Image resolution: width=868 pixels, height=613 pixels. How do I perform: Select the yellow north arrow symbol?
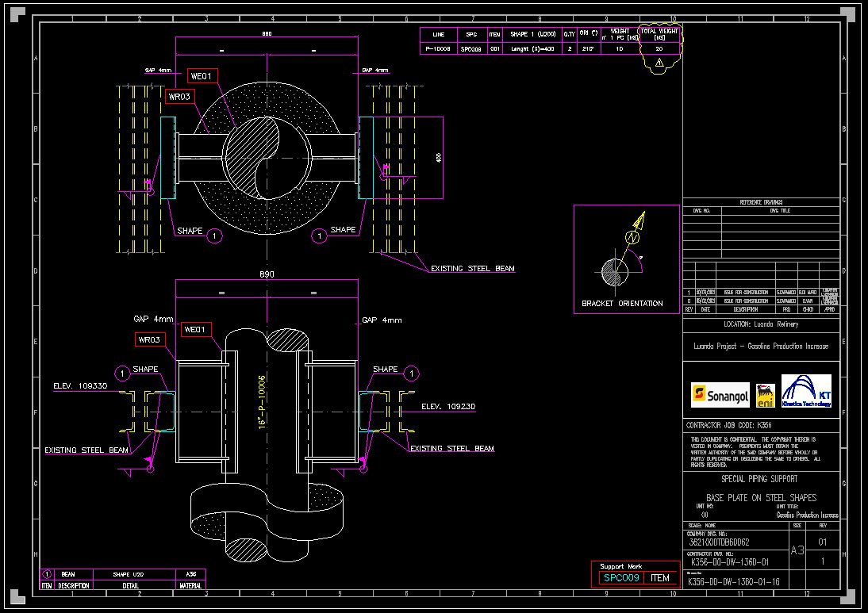coord(636,229)
